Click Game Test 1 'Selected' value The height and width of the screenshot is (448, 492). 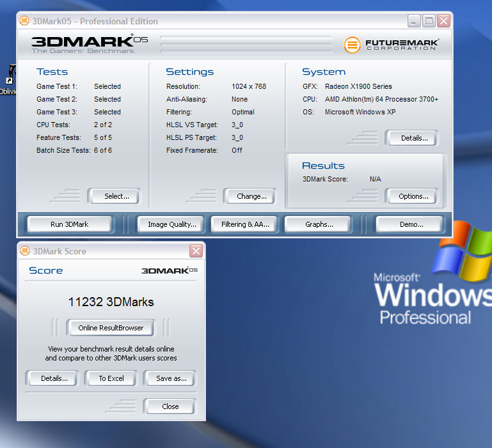pyautogui.click(x=107, y=86)
